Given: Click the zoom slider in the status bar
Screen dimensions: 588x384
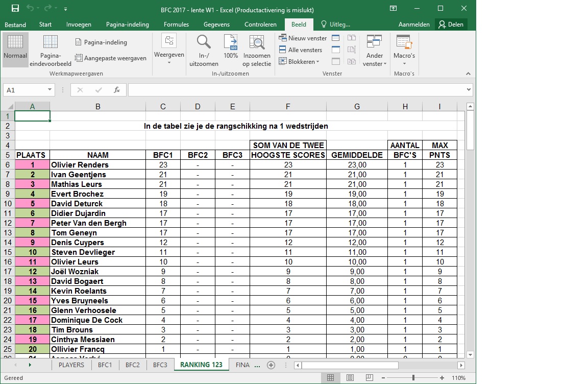Looking at the screenshot, I should click(413, 378).
